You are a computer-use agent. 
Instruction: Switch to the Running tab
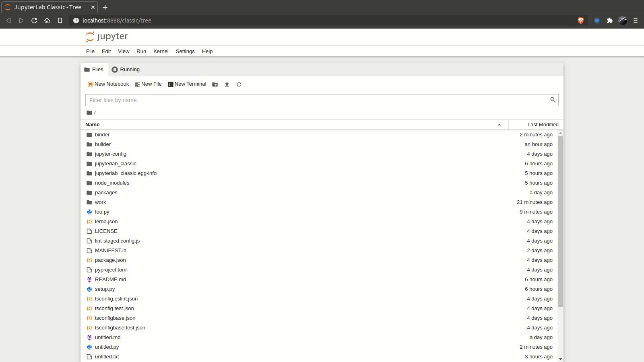click(125, 69)
